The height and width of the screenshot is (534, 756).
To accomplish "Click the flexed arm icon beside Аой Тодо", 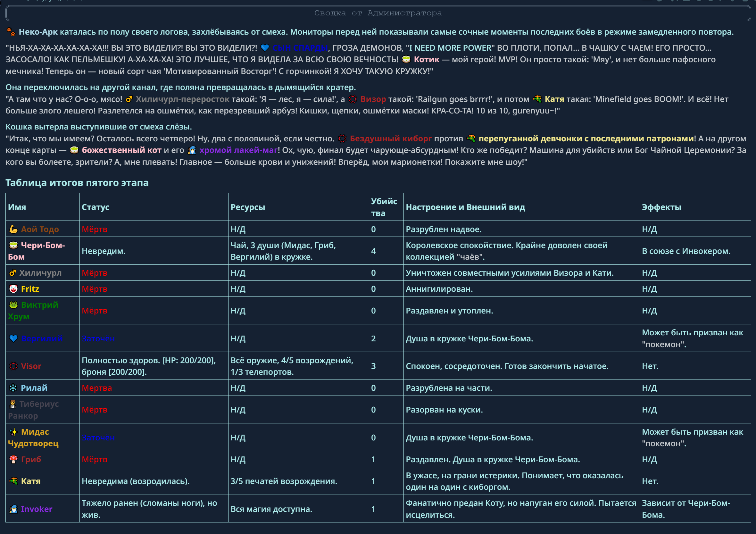I will pyautogui.click(x=13, y=229).
